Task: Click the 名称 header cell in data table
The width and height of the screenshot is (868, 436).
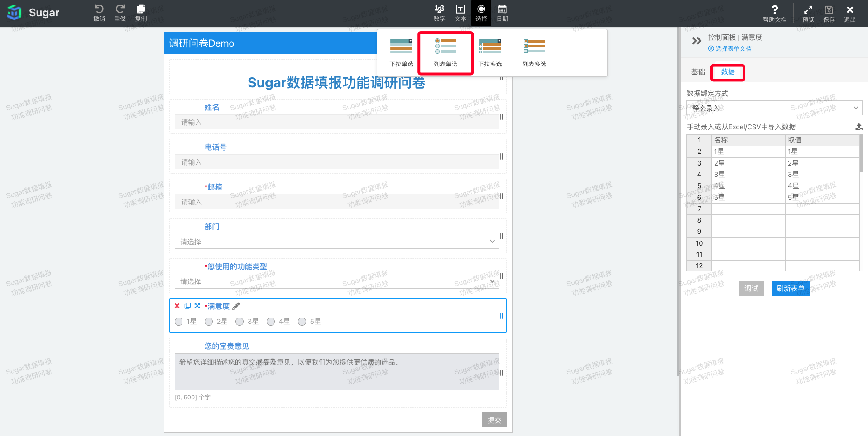Action: coord(748,140)
